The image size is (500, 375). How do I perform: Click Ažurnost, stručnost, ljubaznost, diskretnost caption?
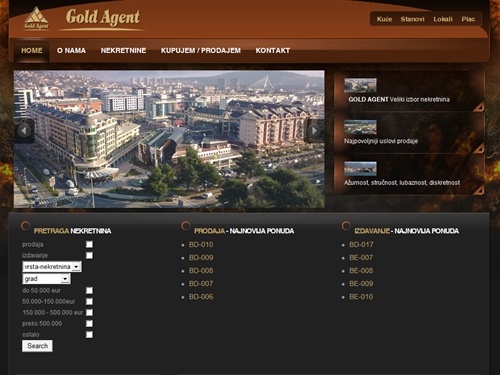coord(402,183)
